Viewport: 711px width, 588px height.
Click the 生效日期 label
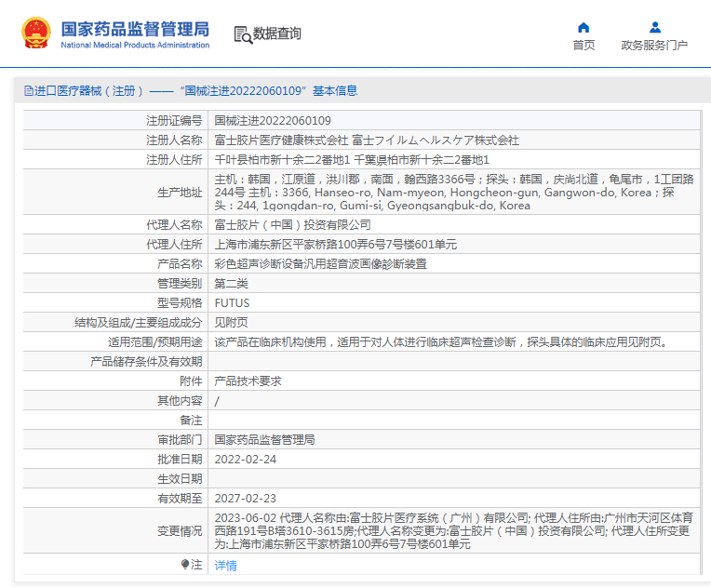[x=180, y=479]
